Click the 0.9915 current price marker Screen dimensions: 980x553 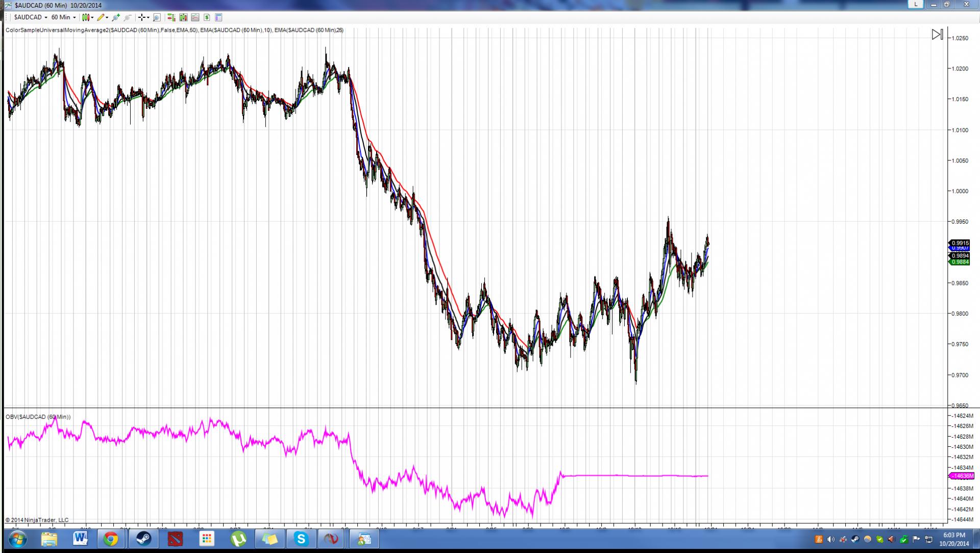click(960, 243)
